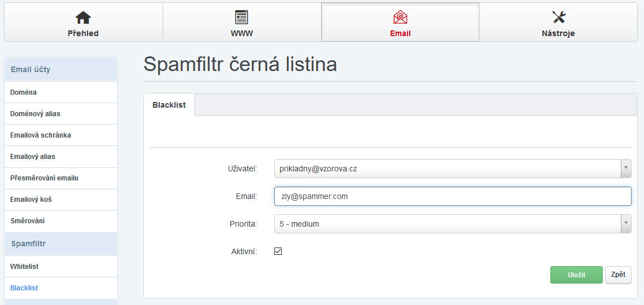Open Emailová schránka from sidebar
644x305 pixels.
point(41,135)
